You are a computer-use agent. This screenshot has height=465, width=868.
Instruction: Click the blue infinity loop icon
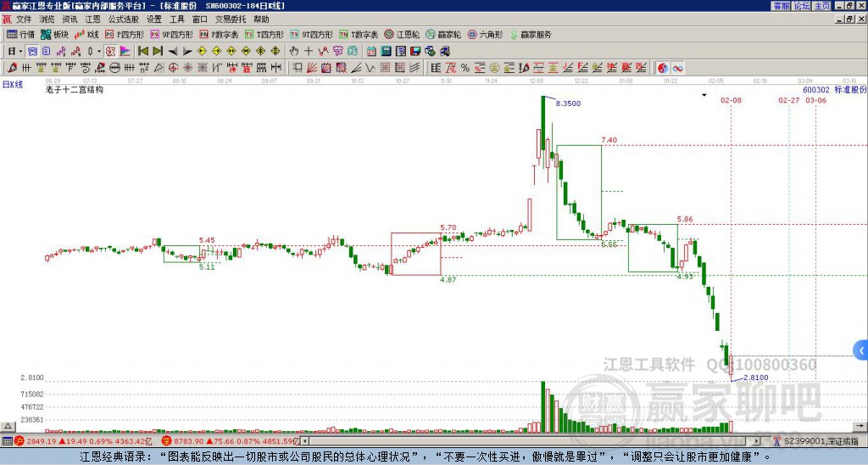[x=677, y=68]
